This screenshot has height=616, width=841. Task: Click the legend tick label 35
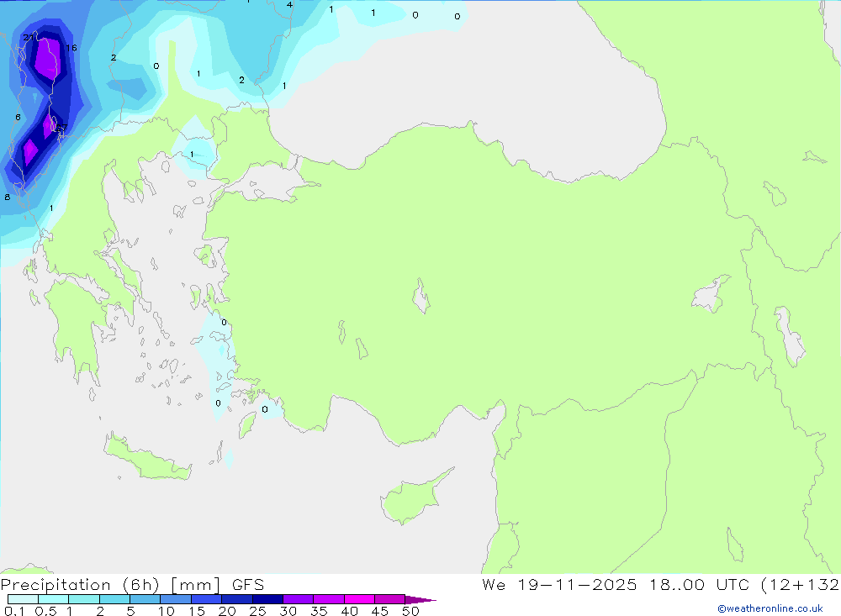pyautogui.click(x=319, y=611)
